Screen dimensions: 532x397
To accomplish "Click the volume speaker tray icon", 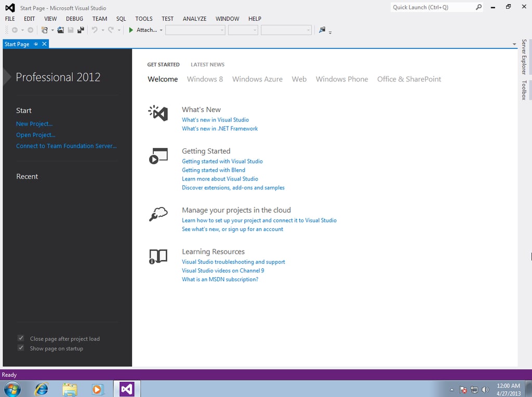I will (486, 390).
